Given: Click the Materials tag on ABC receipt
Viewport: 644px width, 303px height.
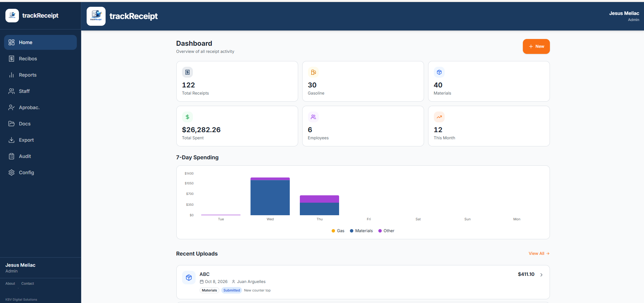Looking at the screenshot, I should [209, 290].
